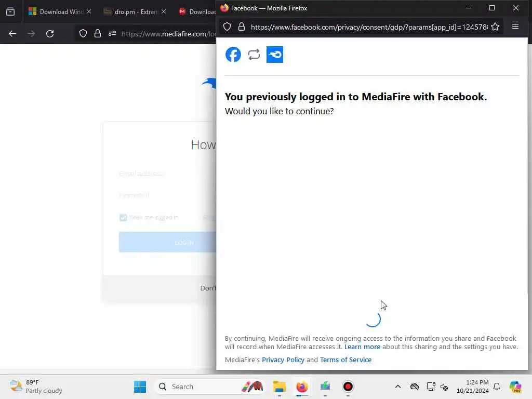Open MediaFire's Privacy Policy link
This screenshot has width=532, height=399.
(283, 360)
